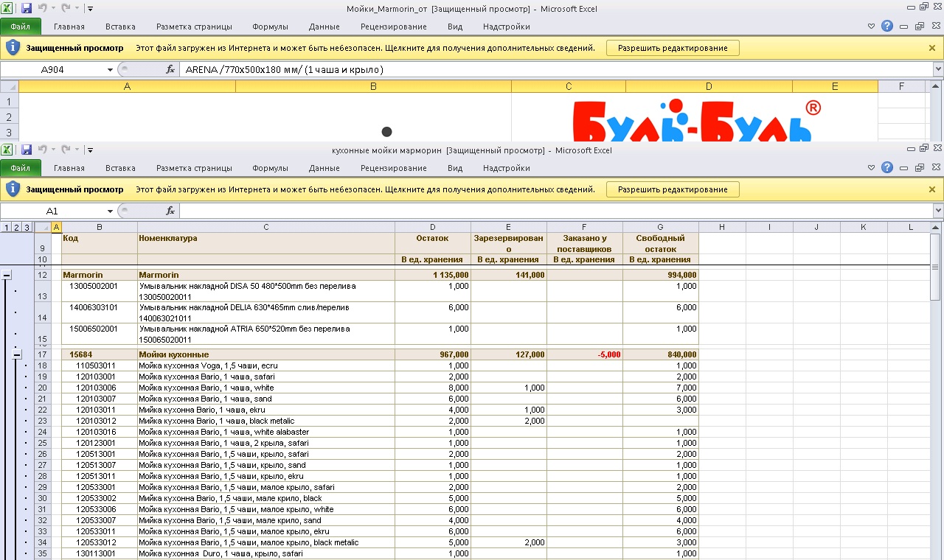Click Excel app icon in кухонные мойки марморин title bar
Image resolution: width=944 pixels, height=560 pixels.
(7, 150)
